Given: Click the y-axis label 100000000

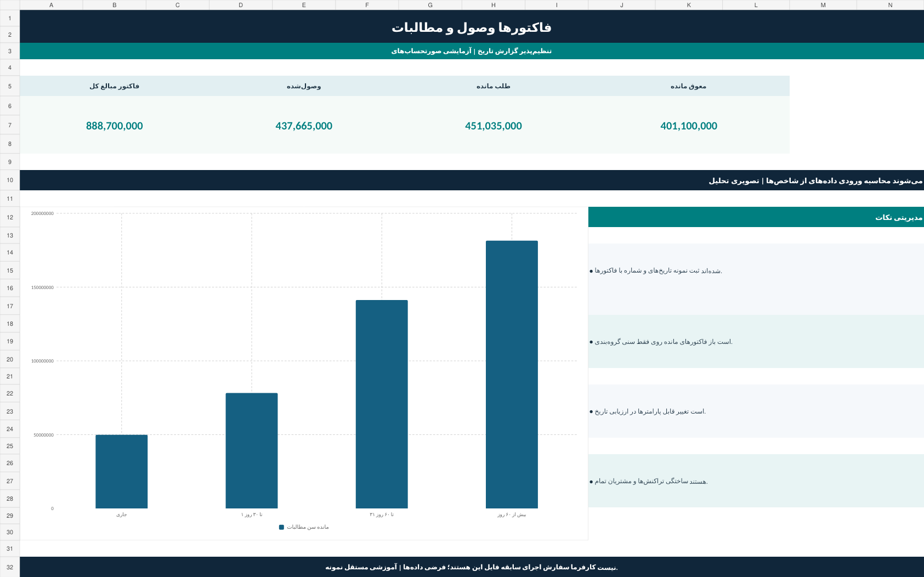Looking at the screenshot, I should (42, 361).
